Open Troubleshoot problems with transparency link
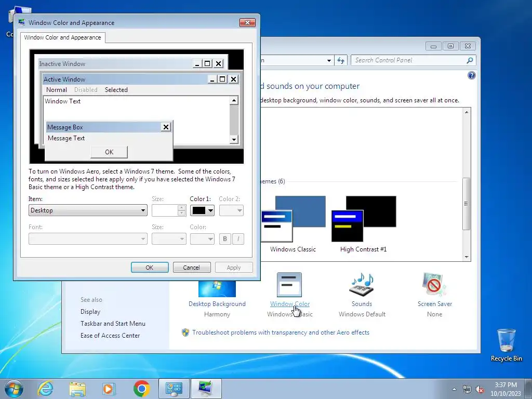The width and height of the screenshot is (532, 399). point(281,332)
